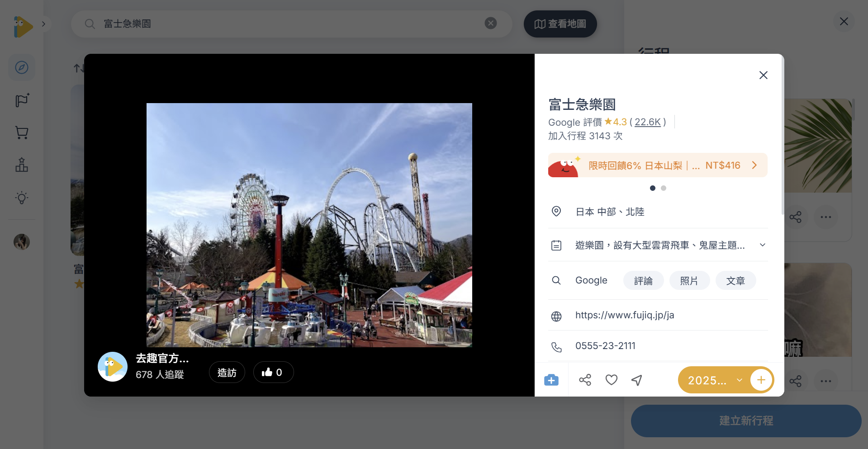This screenshot has width=868, height=449.
Task: Expand the 遊樂園 description text
Action: pyautogui.click(x=762, y=245)
